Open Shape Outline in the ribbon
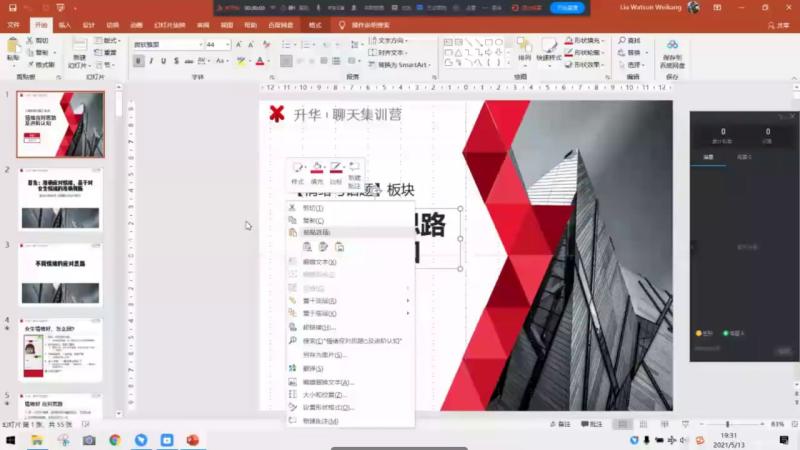The width and height of the screenshot is (800, 450). [x=585, y=53]
